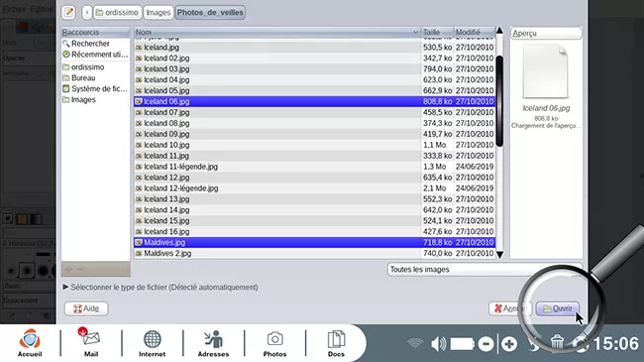
Task: Select file Iceland 14.jpg
Action: pos(315,210)
